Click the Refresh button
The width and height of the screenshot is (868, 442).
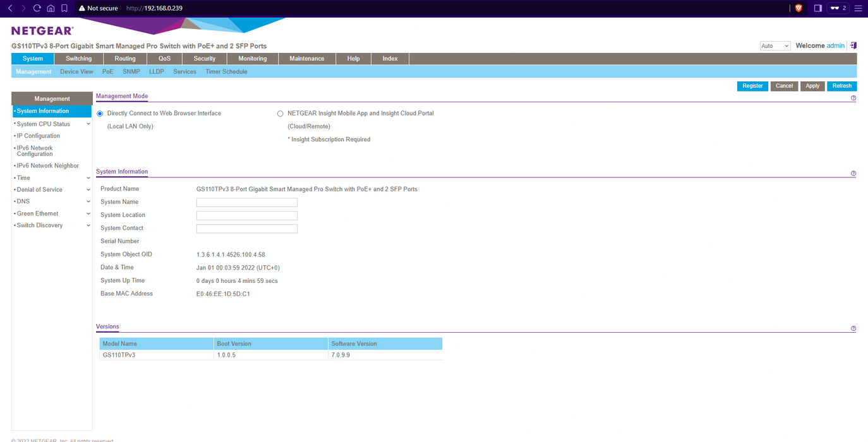click(x=842, y=86)
